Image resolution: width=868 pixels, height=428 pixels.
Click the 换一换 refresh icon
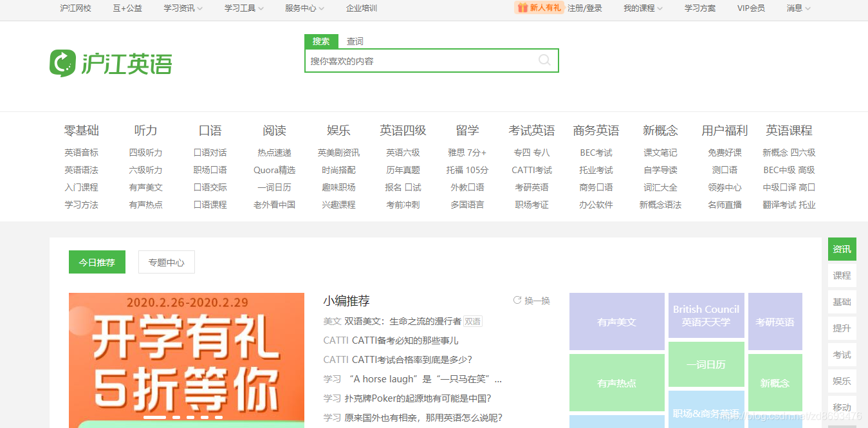coord(517,301)
